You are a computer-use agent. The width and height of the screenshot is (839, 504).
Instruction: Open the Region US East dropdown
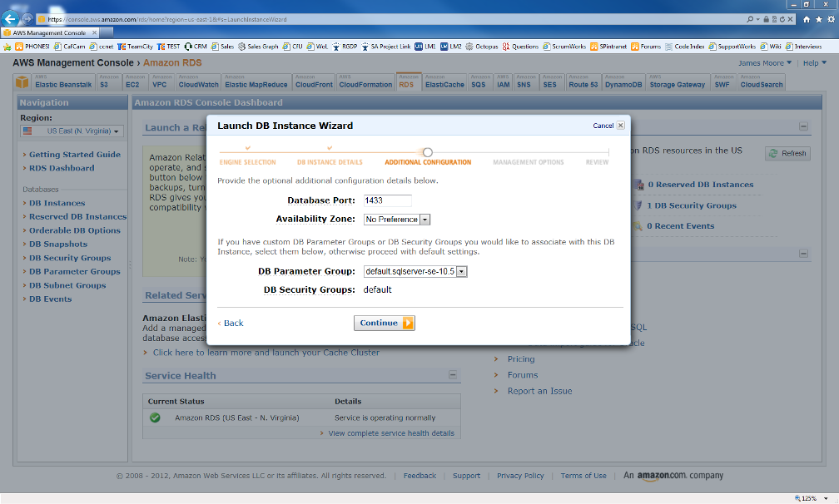[x=72, y=131]
